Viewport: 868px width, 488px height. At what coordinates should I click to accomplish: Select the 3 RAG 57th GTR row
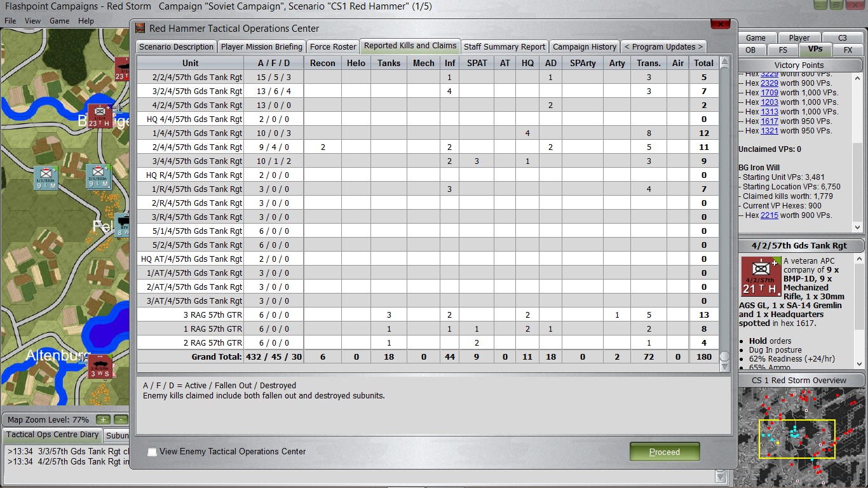pos(428,315)
